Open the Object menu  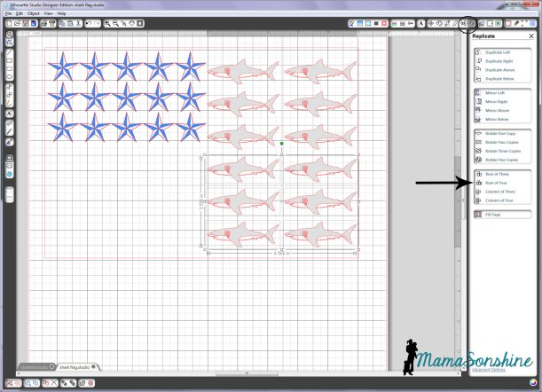(34, 13)
